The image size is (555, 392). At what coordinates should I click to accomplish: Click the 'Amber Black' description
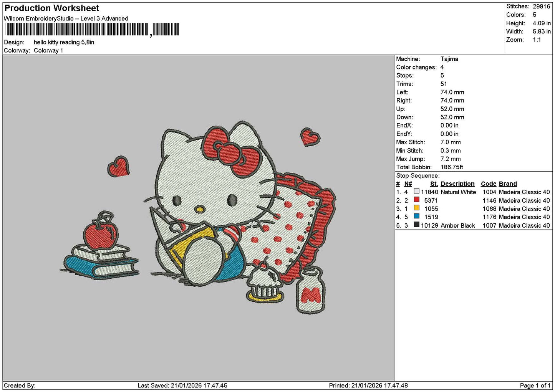coord(458,225)
